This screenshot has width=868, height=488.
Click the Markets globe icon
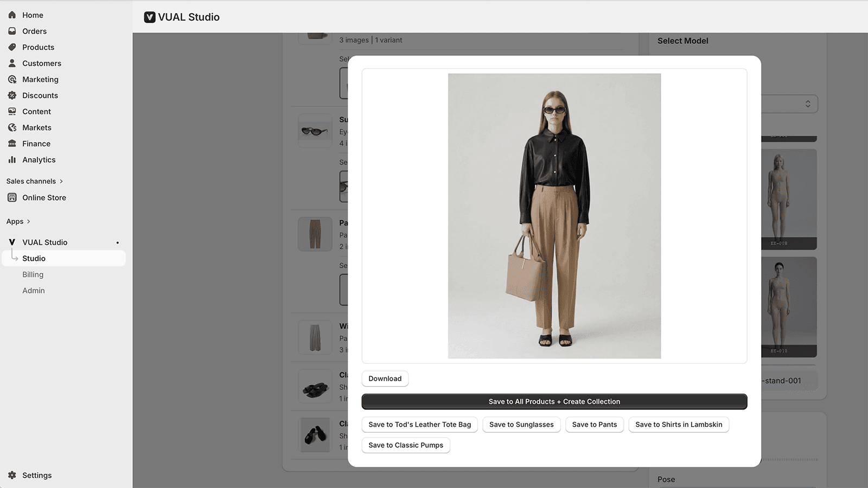(12, 127)
